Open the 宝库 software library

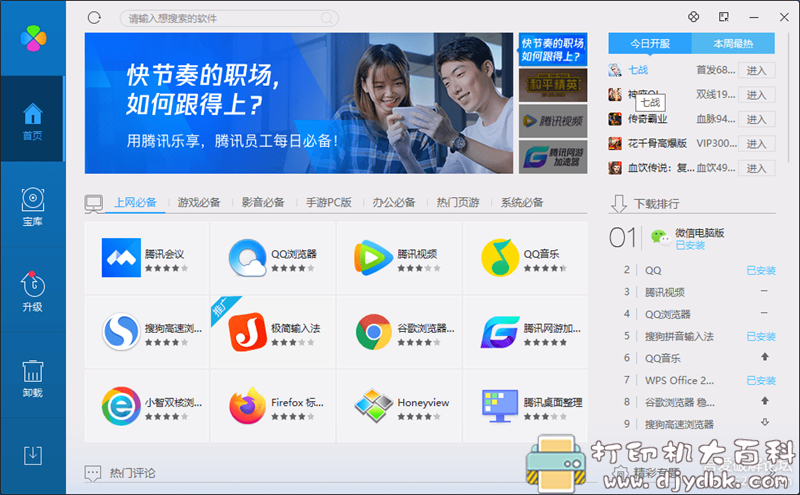(x=33, y=205)
